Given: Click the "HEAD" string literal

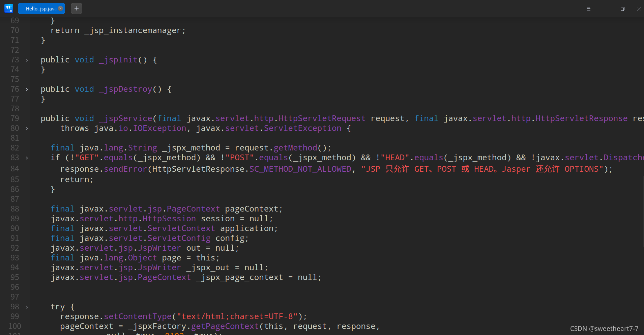Looking at the screenshot, I should (395, 158).
